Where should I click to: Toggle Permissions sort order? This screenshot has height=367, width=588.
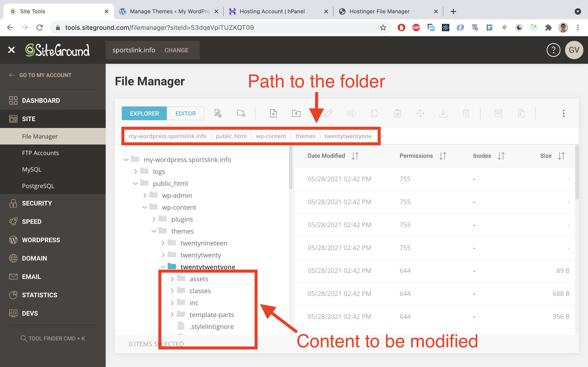pos(443,156)
